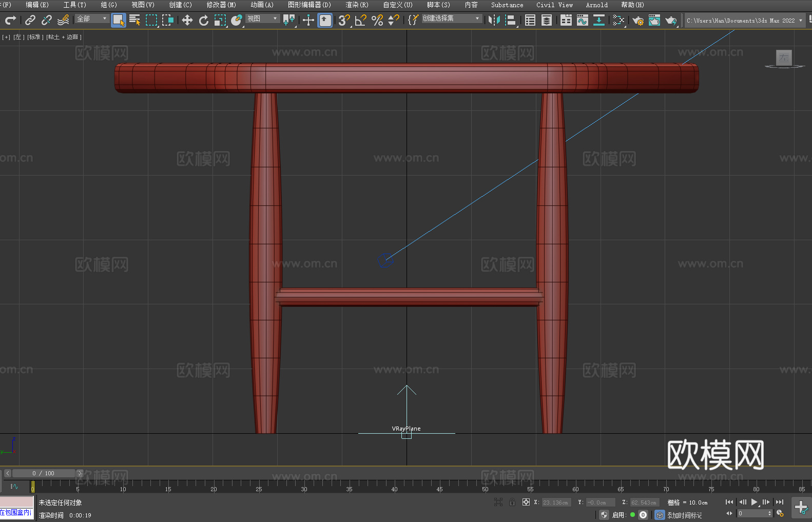Click the Use Pivot Point Center icon
The image size is (812, 522).
pyautogui.click(x=289, y=20)
